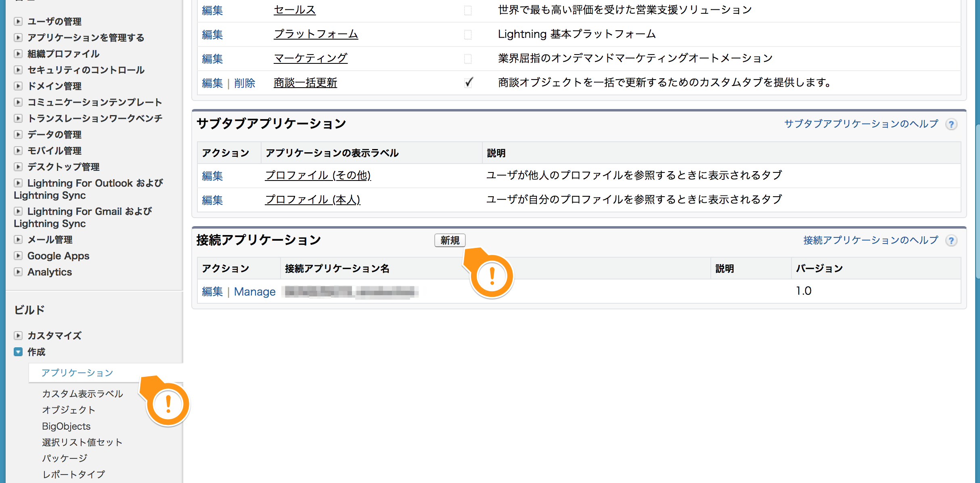The height and width of the screenshot is (483, 980).
Task: Open サブタブアプリケーションのヘルプ link
Action: [x=861, y=124]
